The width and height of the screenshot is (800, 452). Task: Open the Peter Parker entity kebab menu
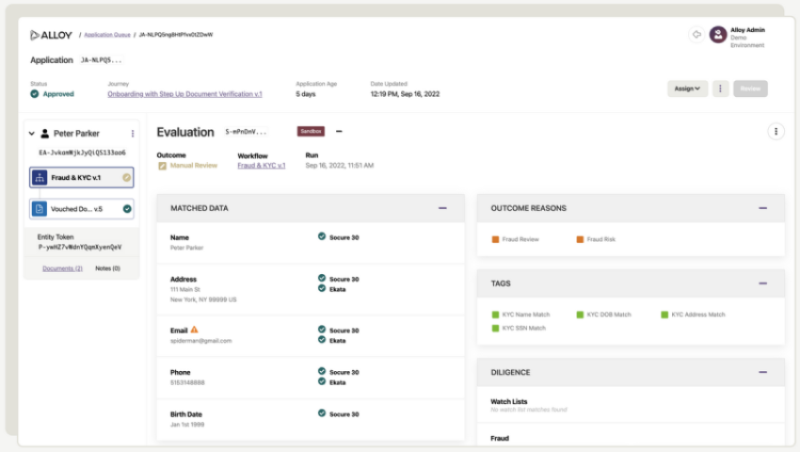coord(133,134)
